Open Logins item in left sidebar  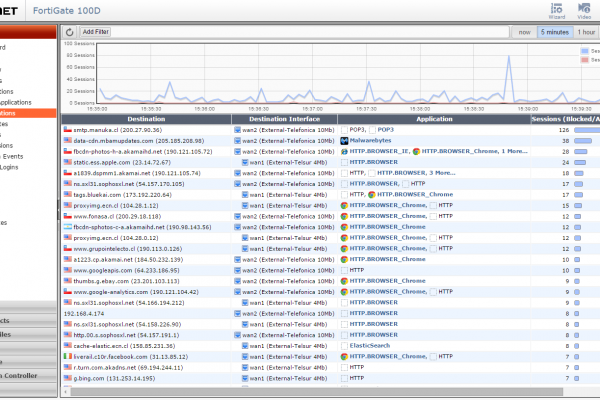[9, 167]
